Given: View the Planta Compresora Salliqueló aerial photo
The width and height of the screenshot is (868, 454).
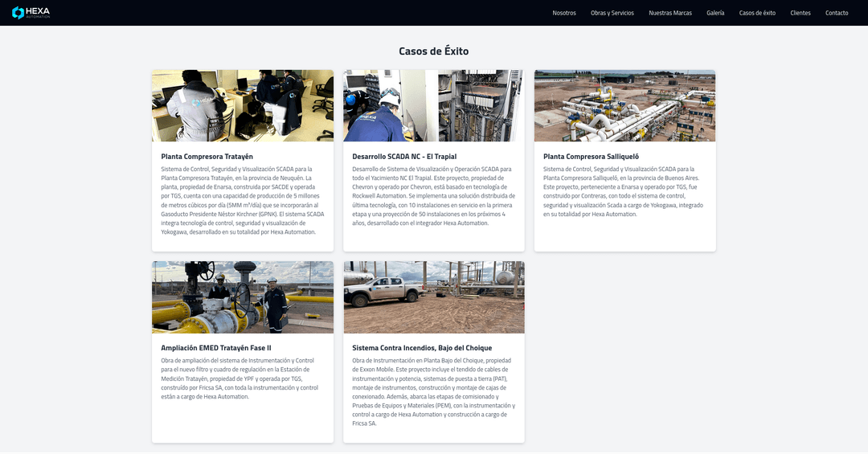Looking at the screenshot, I should pos(625,106).
